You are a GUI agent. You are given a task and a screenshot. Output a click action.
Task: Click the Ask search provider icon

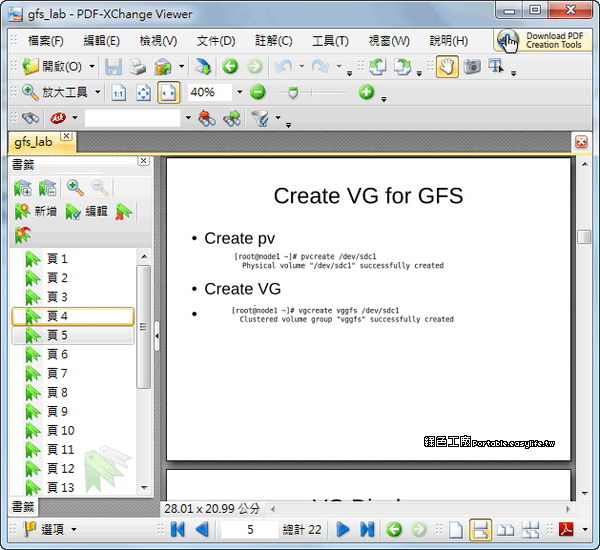(58, 118)
